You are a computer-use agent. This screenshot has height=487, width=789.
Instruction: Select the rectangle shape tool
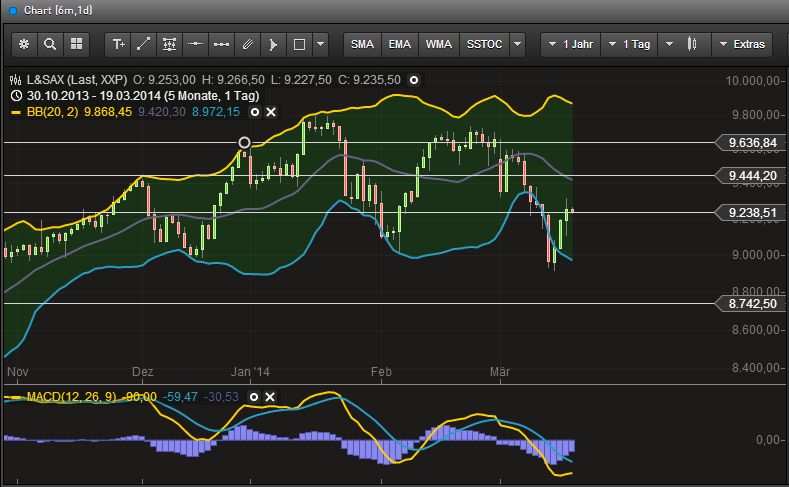298,44
